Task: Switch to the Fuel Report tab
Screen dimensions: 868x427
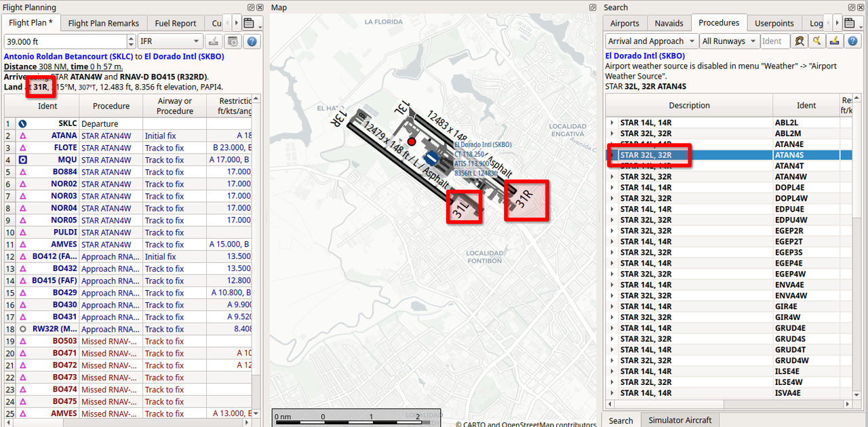Action: [x=175, y=23]
